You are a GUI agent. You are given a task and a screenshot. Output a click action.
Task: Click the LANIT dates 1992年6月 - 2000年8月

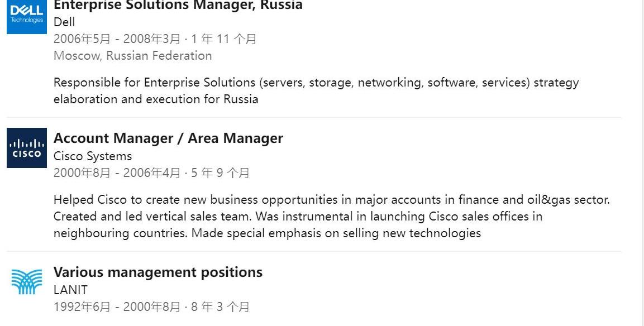(117, 307)
